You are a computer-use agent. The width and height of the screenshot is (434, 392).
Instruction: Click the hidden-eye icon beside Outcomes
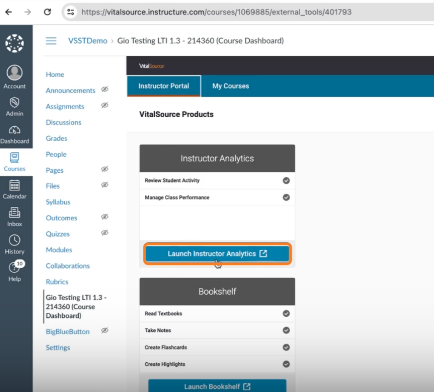[105, 217]
